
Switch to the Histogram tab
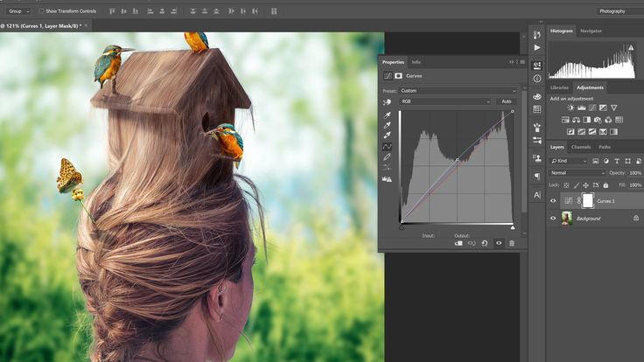click(x=561, y=31)
